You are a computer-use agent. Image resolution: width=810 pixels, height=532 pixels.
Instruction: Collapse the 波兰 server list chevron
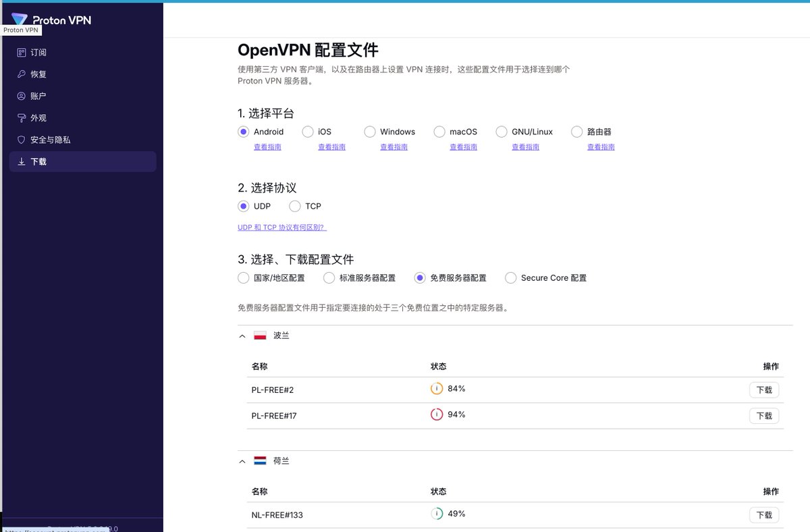[x=242, y=336]
